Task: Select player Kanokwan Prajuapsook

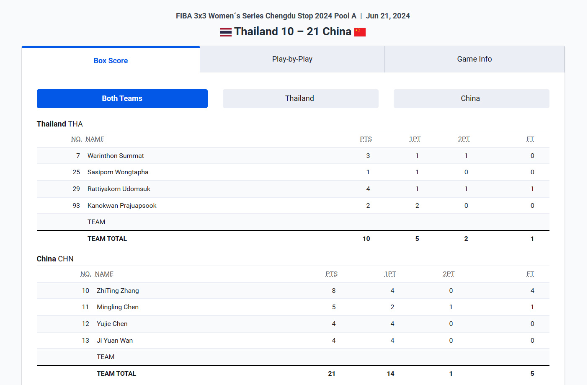Action: tap(122, 206)
